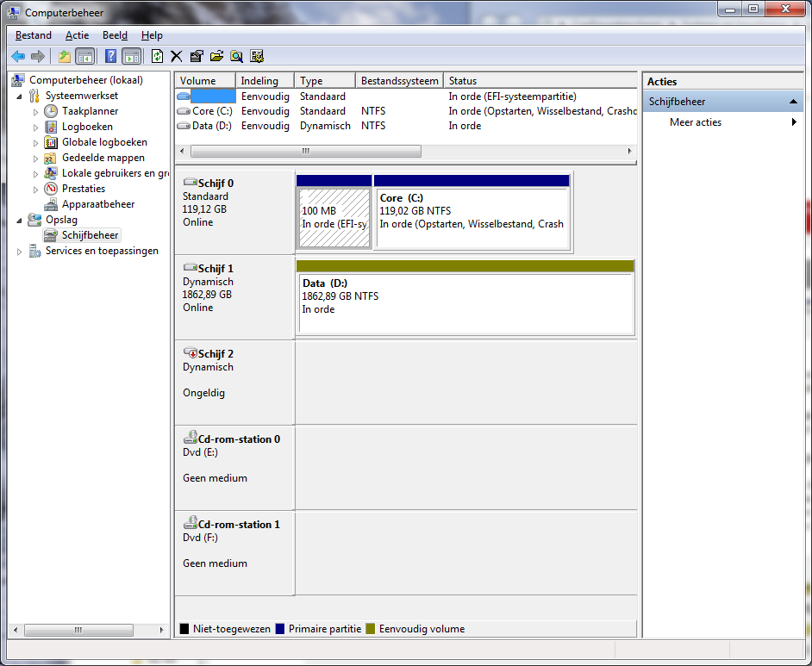Screen dimensions: 812x666
Task: Expand Services en toepassingen node
Action: click(20, 251)
